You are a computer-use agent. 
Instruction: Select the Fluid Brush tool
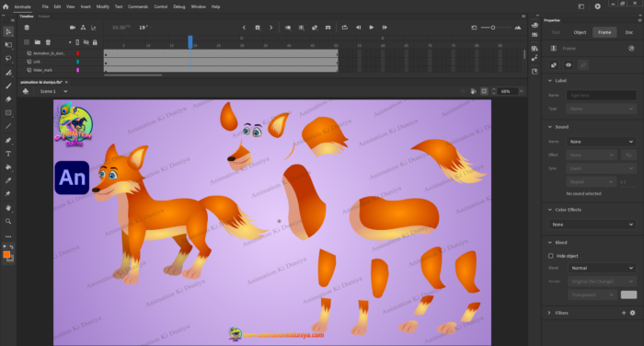coord(8,73)
